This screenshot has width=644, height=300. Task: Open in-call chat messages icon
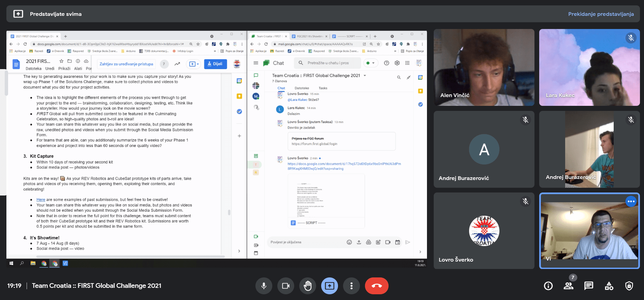point(589,286)
